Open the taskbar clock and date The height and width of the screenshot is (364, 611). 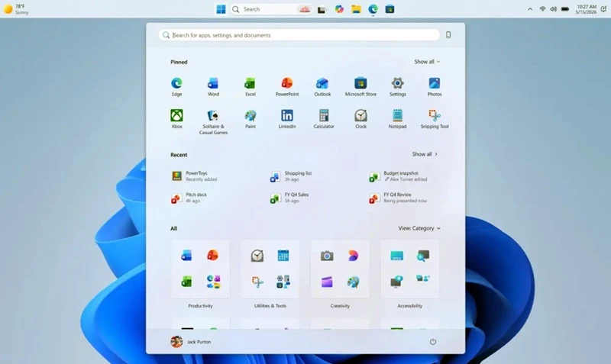click(x=587, y=9)
